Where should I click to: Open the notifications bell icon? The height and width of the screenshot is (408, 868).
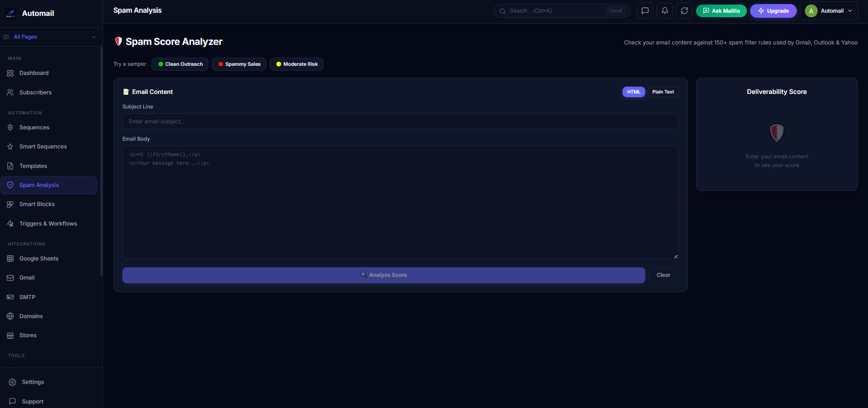665,11
